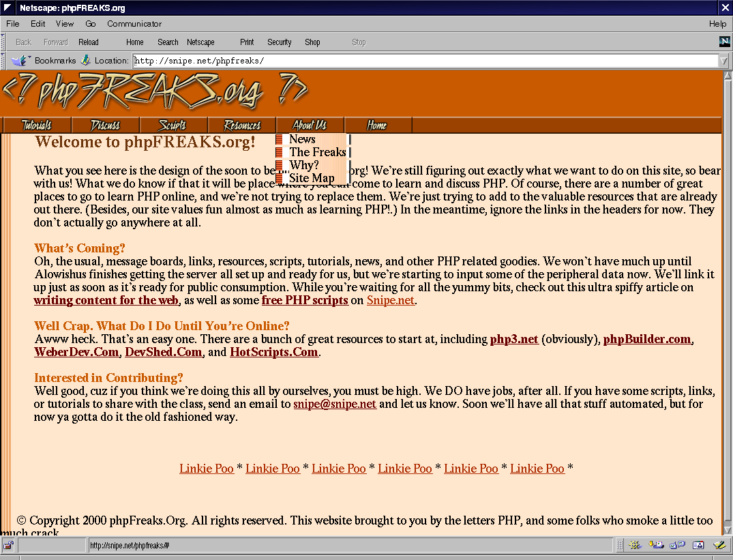Open the Scripts navigation tab
Image resolution: width=733 pixels, height=560 pixels.
tap(173, 125)
